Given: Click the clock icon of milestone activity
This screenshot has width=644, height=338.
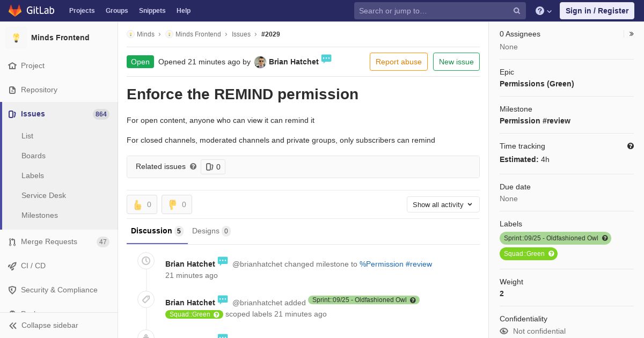Looking at the screenshot, I should point(146,261).
